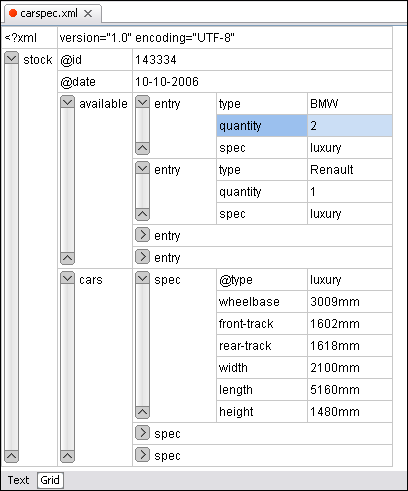Click the type cell in BMW entry

(262, 104)
